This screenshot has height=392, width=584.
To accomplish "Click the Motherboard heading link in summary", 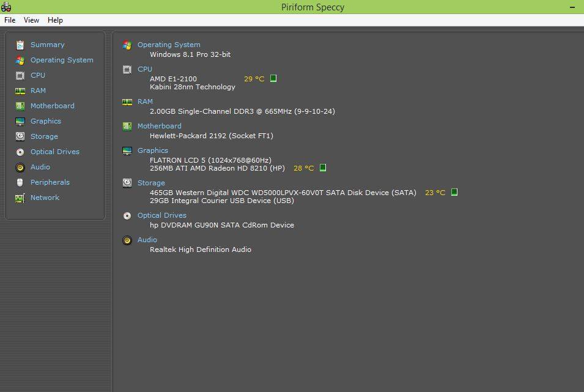I will pyautogui.click(x=159, y=126).
